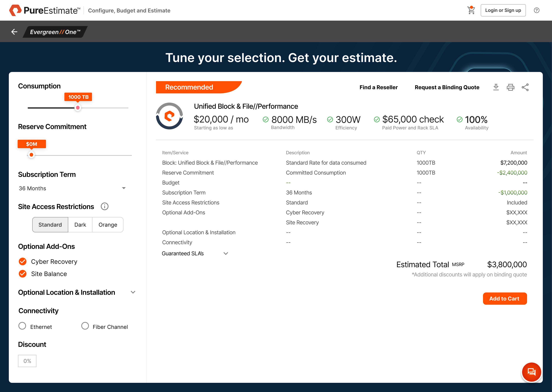Share the estimate via share icon
Image resolution: width=552 pixels, height=392 pixels.
pyautogui.click(x=525, y=87)
